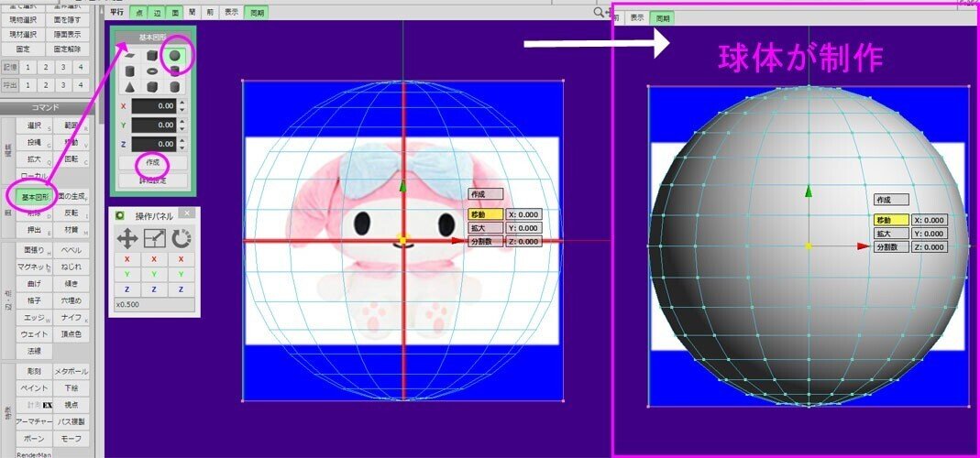Choose the 範囲 selection command

coord(72,125)
